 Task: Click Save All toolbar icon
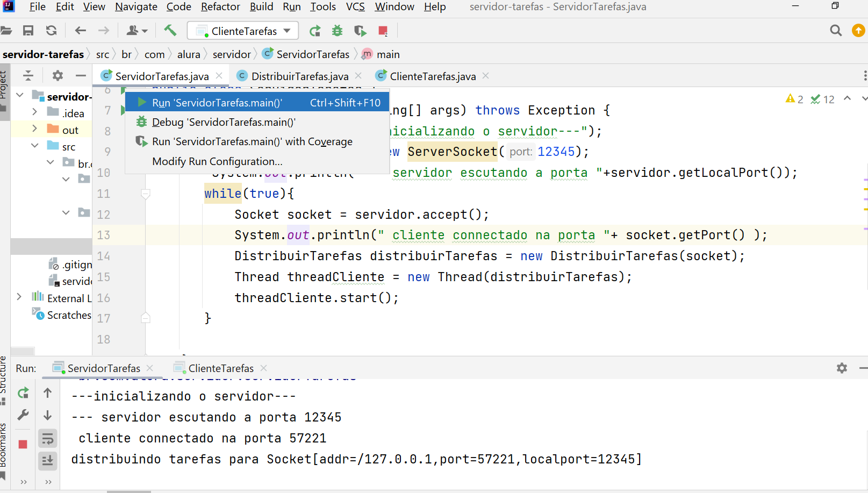pyautogui.click(x=28, y=31)
